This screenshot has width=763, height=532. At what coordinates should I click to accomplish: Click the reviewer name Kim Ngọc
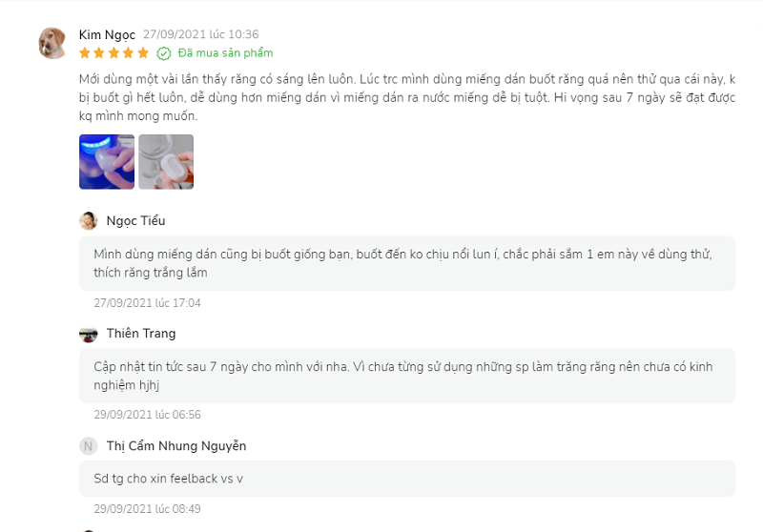(x=107, y=35)
